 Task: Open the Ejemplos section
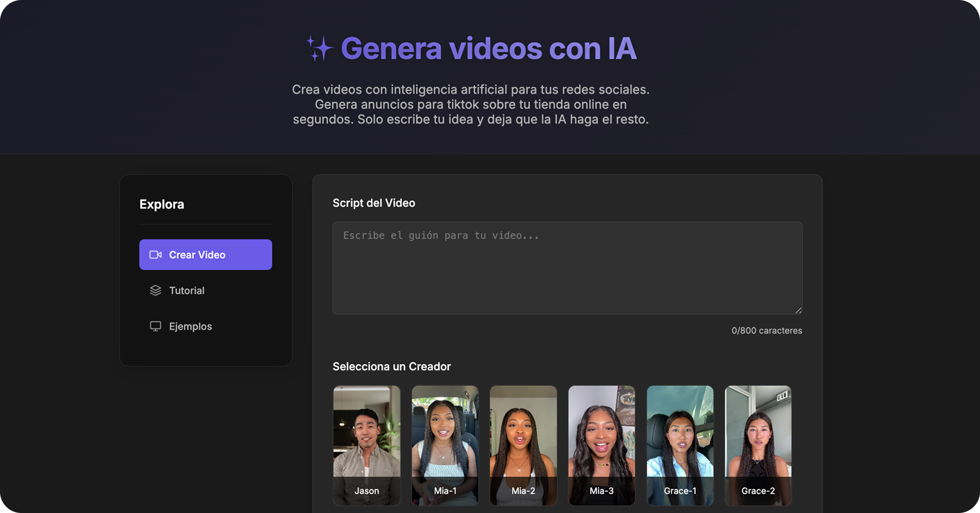point(190,326)
